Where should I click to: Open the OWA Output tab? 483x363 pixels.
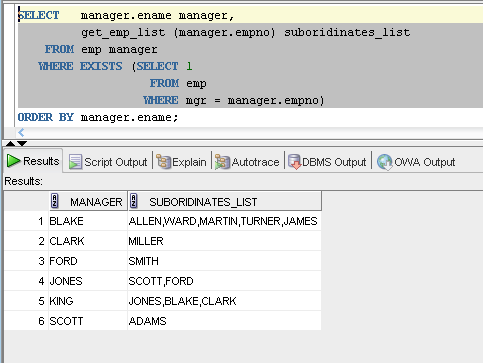416,162
